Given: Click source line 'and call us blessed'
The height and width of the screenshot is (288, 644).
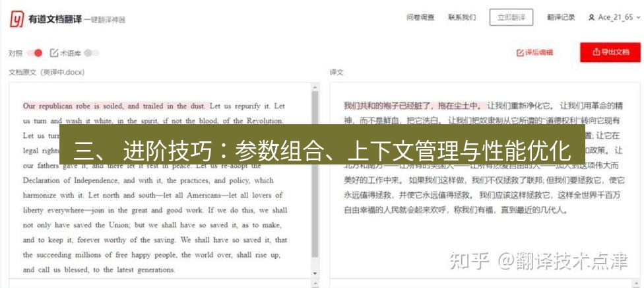Looking at the screenshot, I should coord(99,270).
